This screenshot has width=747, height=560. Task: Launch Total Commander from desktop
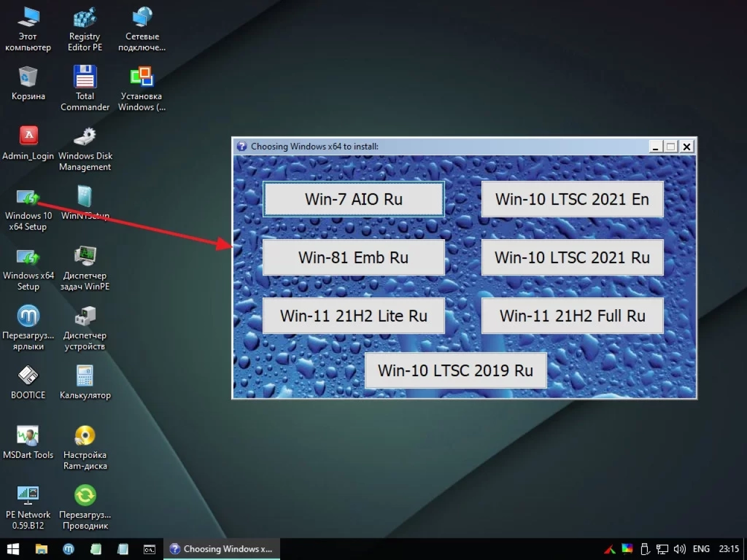[85, 87]
